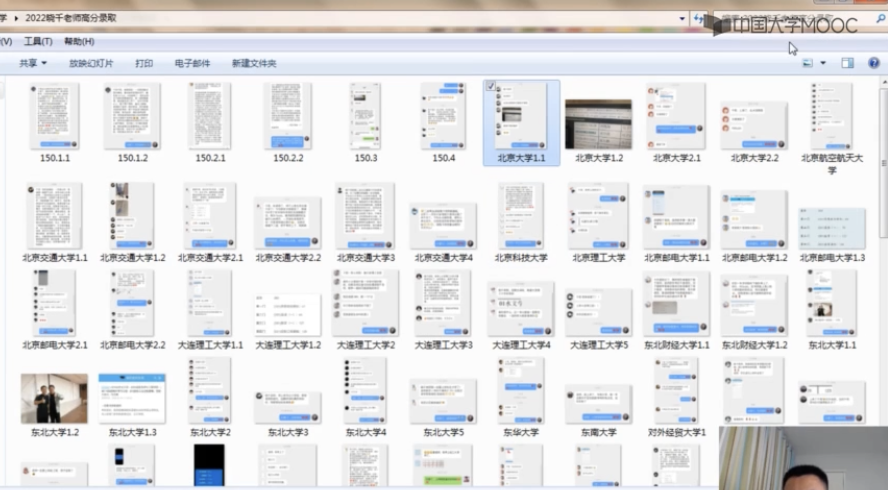
Task: Click the address bar refresh icon
Action: click(x=698, y=19)
